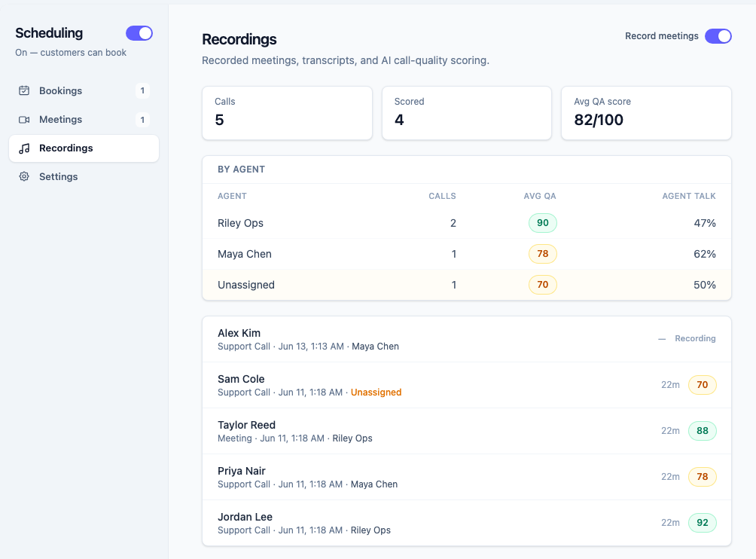The height and width of the screenshot is (559, 756).
Task: Click the Meetings video camera icon
Action: click(x=24, y=120)
